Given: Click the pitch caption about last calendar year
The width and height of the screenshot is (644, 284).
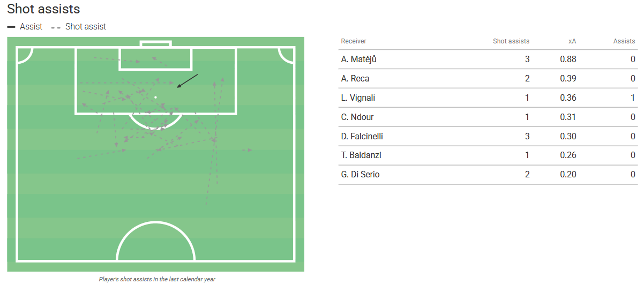Looking at the screenshot, I should click(157, 279).
